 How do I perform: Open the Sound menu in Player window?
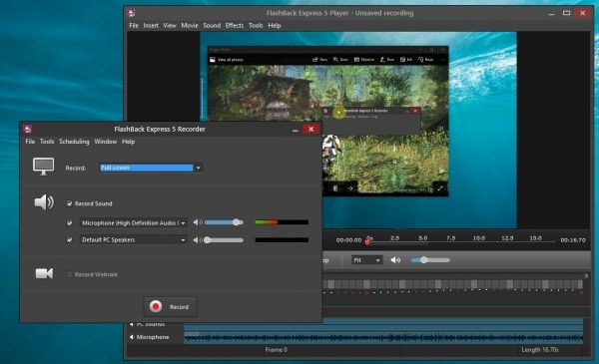(212, 26)
